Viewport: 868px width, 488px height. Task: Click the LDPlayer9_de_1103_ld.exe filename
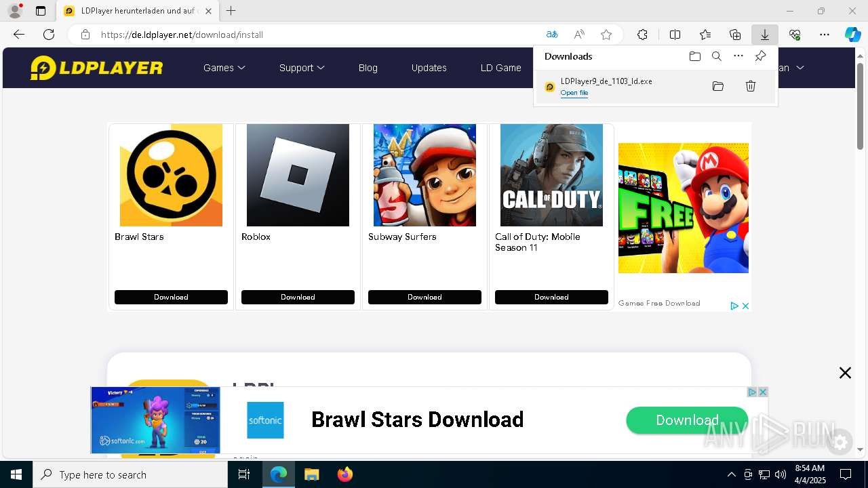click(606, 81)
